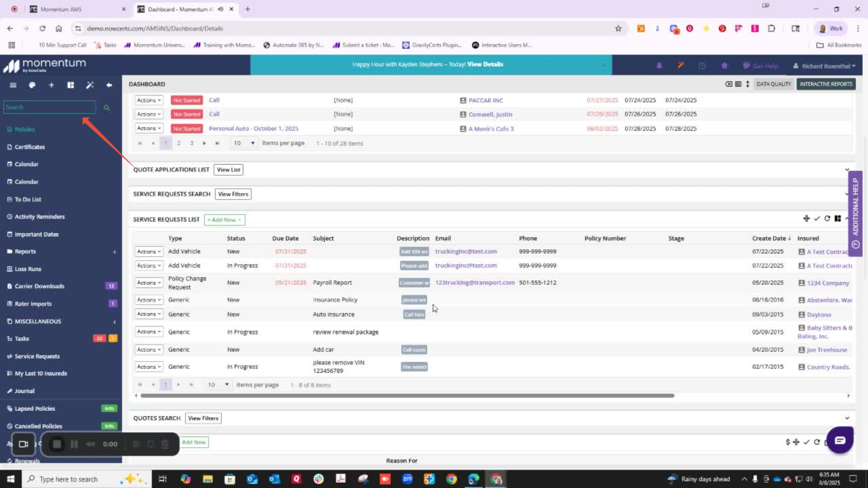Toggle the recorder camera button

pyautogui.click(x=23, y=444)
